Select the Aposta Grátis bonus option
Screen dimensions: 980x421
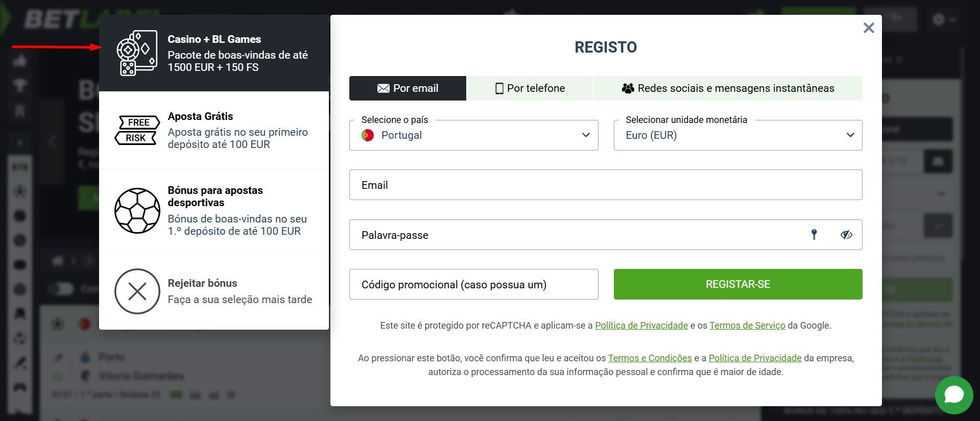click(x=213, y=130)
